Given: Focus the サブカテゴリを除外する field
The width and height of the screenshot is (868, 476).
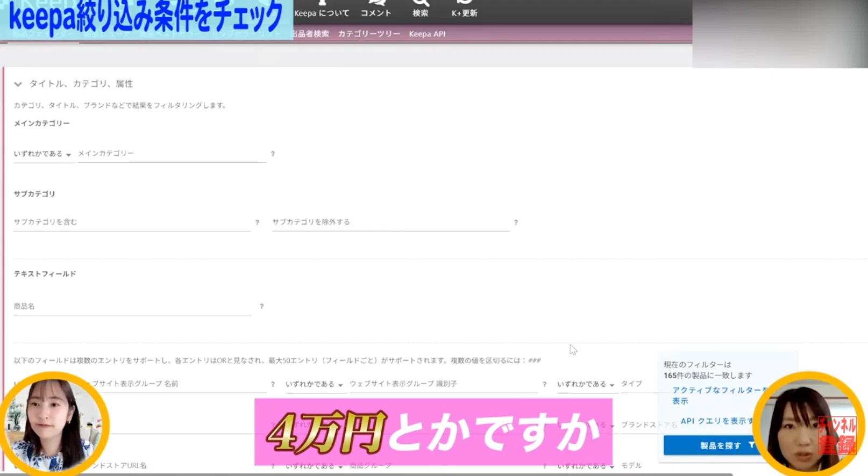Looking at the screenshot, I should 390,222.
